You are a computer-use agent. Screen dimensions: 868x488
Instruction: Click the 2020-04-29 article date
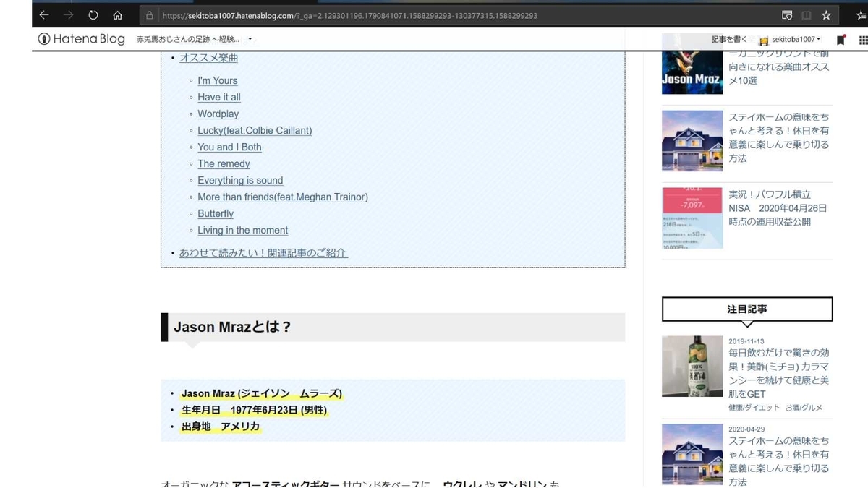pyautogui.click(x=746, y=429)
